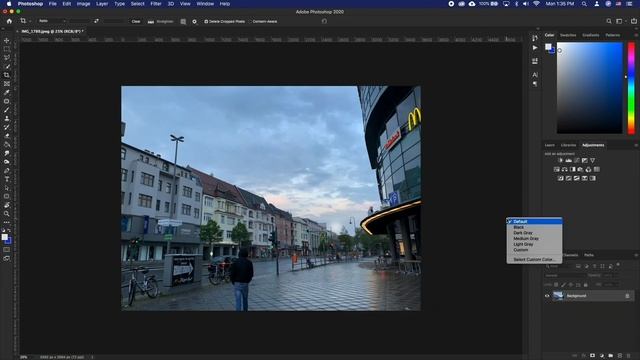Open the Character panel icon
The image size is (640, 360).
tap(535, 75)
